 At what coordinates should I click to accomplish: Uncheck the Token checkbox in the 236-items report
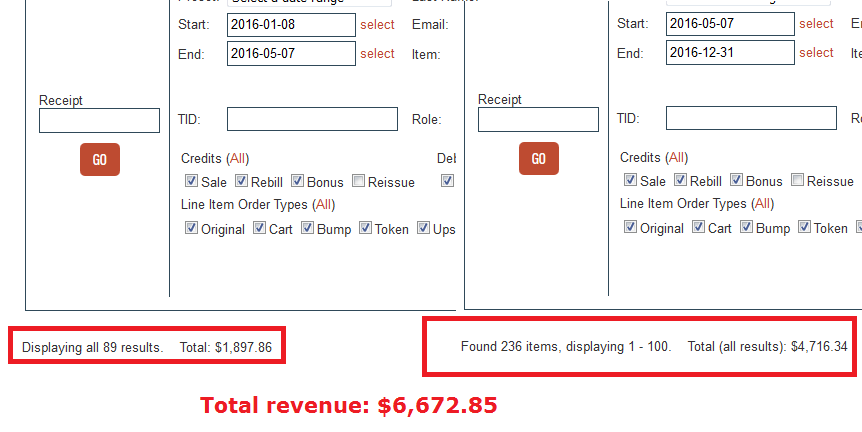(x=805, y=226)
